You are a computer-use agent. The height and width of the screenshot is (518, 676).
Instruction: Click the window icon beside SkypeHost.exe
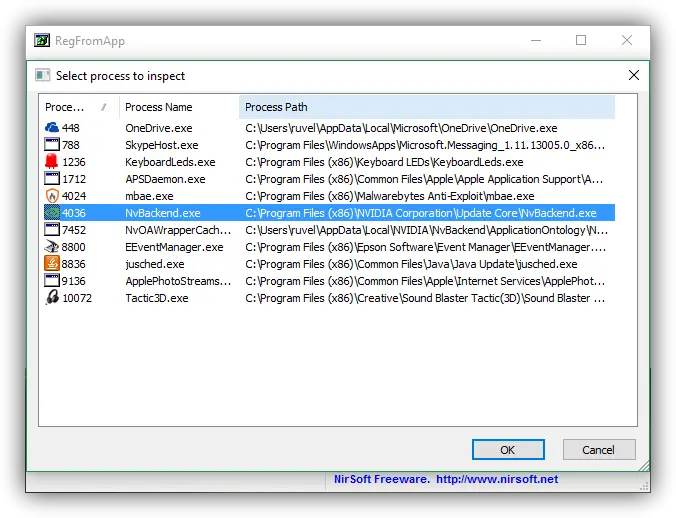pyautogui.click(x=52, y=144)
